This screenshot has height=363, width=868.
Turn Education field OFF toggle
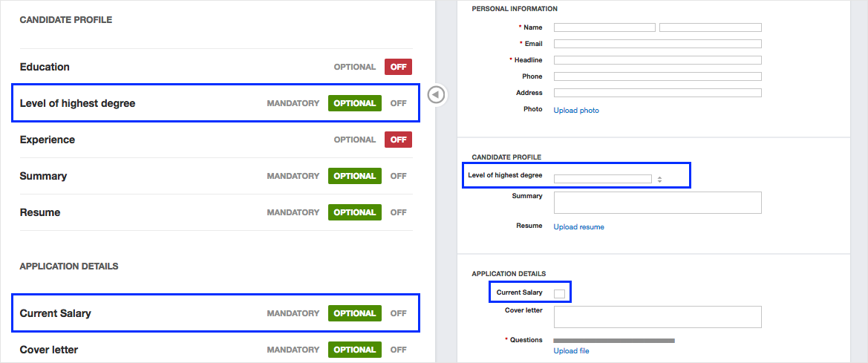[399, 67]
